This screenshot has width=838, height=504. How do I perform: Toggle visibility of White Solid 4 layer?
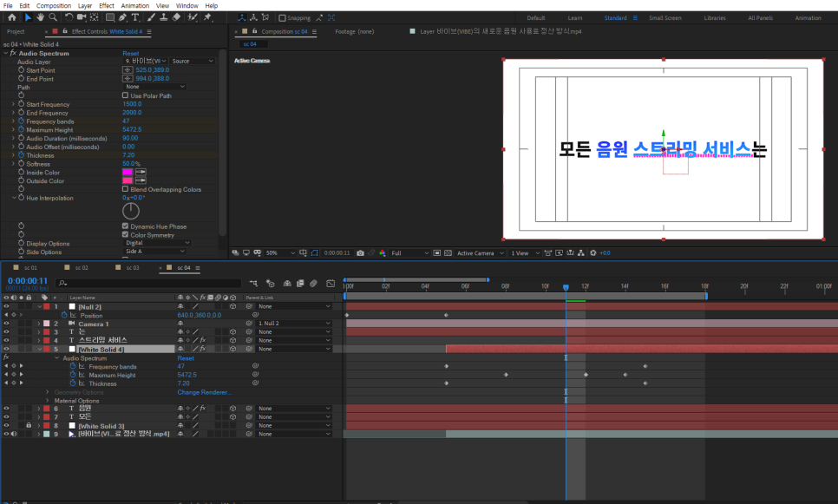pyautogui.click(x=6, y=349)
